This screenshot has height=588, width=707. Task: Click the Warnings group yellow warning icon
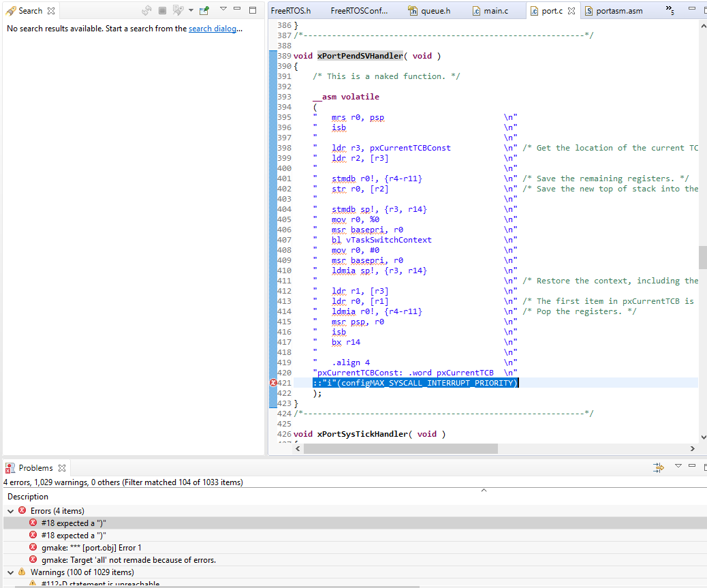tap(22, 572)
